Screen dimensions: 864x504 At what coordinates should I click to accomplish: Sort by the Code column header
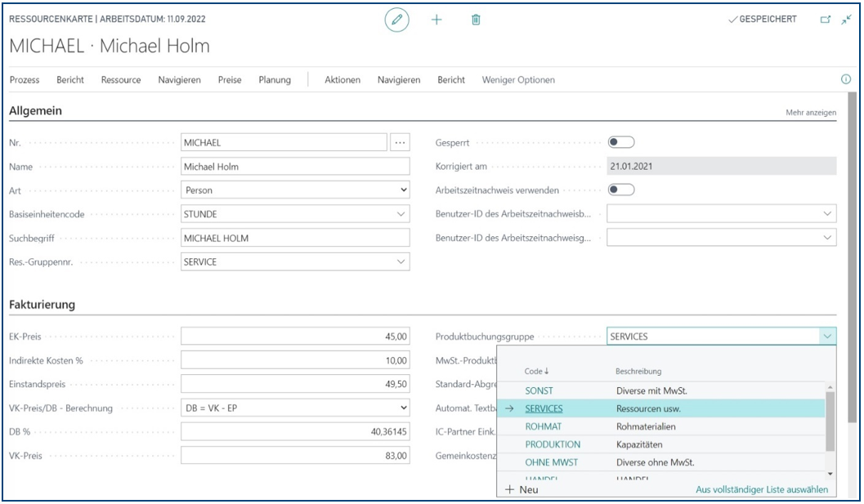(536, 371)
